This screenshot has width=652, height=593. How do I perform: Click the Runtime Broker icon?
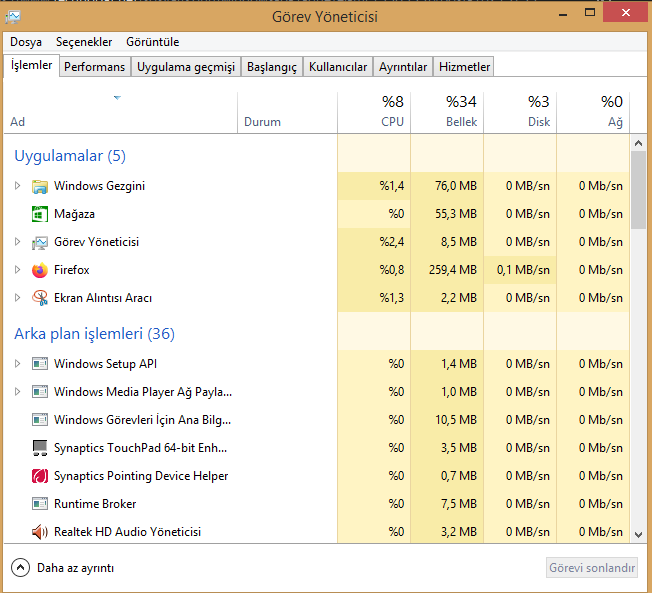[x=40, y=504]
